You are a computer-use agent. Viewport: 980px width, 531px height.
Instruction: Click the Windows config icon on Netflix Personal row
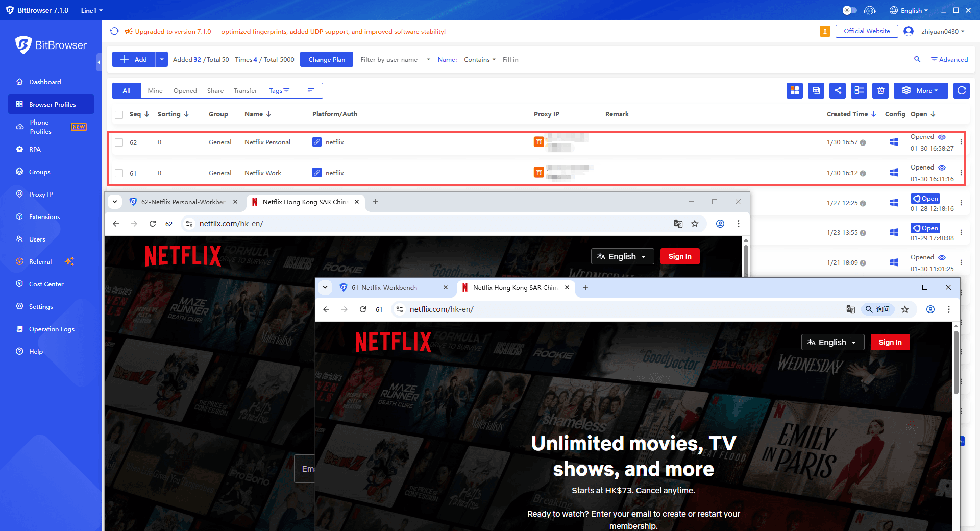tap(894, 142)
